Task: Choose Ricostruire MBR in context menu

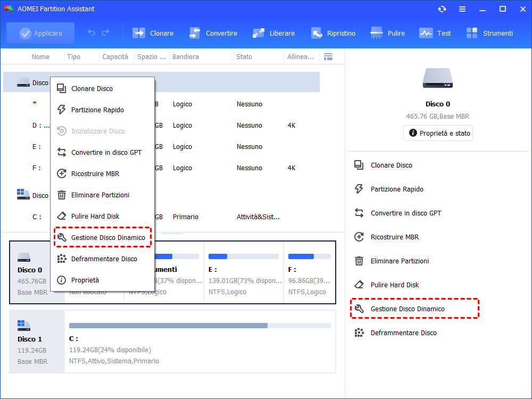Action: 102,174
